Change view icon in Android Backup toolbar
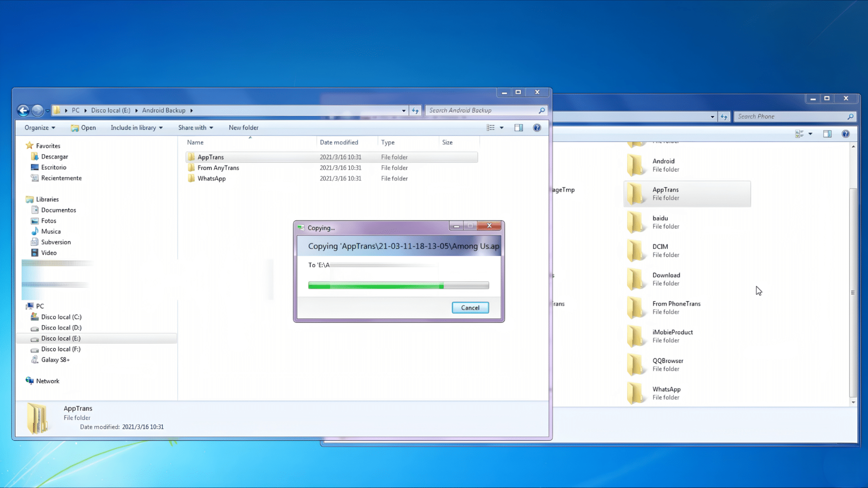The height and width of the screenshot is (488, 868). (490, 128)
